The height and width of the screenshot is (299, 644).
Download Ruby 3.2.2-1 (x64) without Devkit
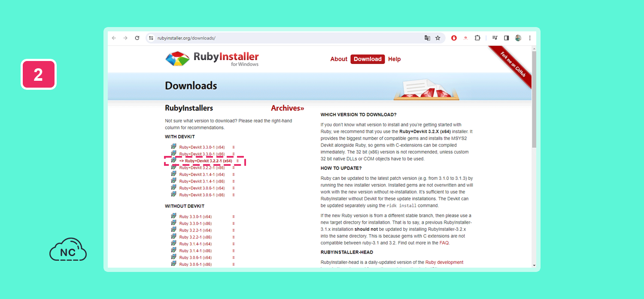tap(195, 230)
